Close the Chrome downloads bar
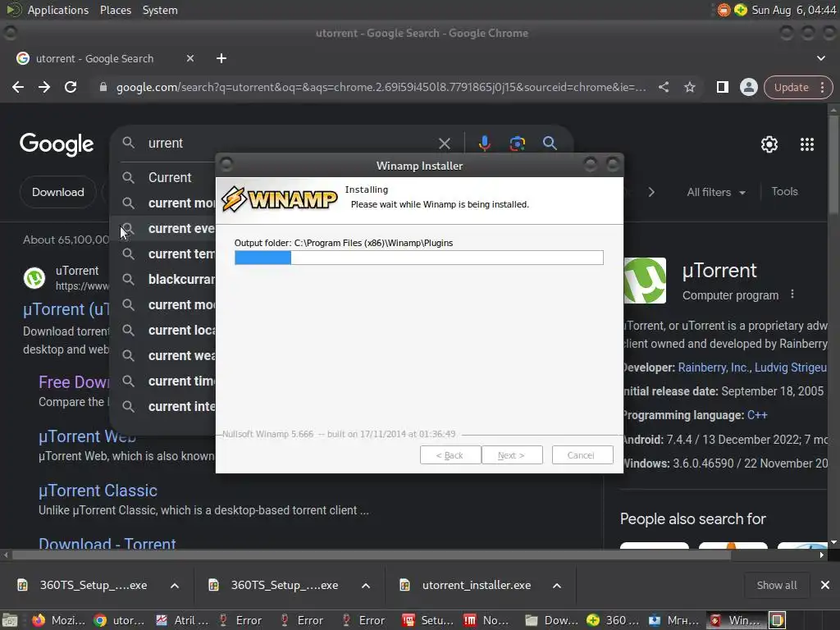The width and height of the screenshot is (840, 630). [825, 585]
